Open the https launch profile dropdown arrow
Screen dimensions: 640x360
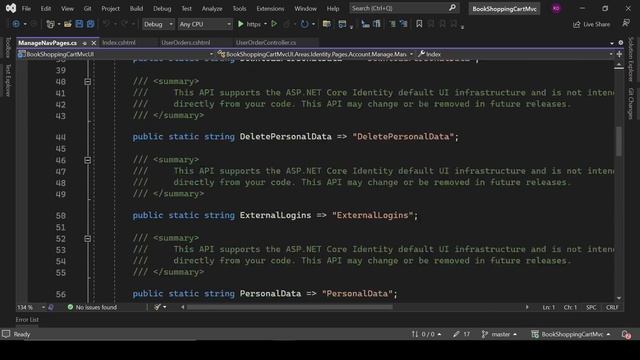click(x=265, y=24)
